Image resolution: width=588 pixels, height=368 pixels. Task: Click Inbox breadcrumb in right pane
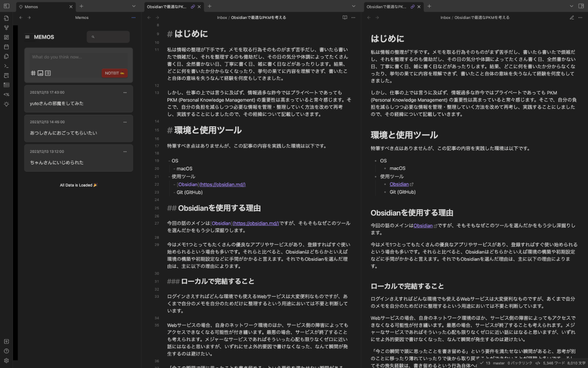click(445, 18)
